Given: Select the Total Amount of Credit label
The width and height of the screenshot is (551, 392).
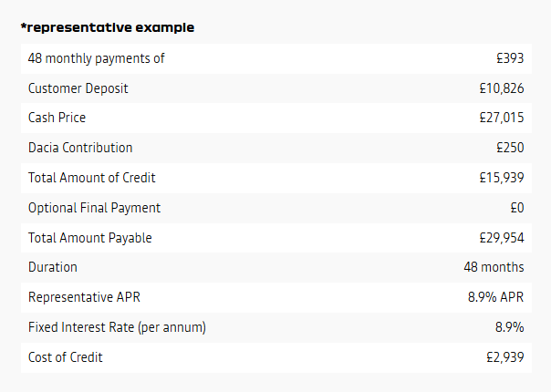Looking at the screenshot, I should coord(92,178).
